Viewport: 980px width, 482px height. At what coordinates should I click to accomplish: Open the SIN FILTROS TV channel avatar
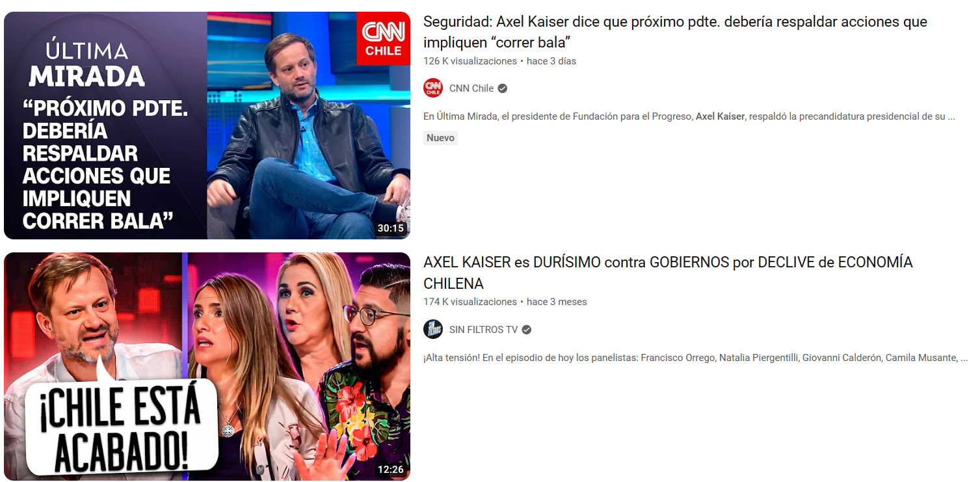pos(433,330)
